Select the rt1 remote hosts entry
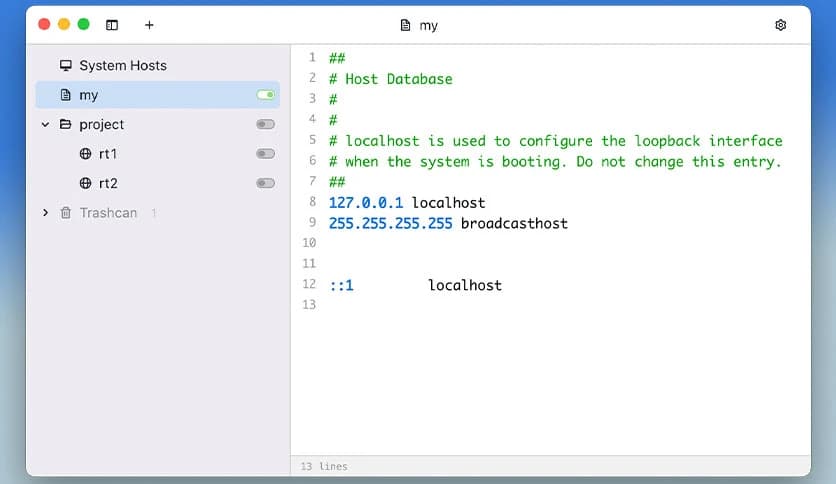 tap(108, 154)
